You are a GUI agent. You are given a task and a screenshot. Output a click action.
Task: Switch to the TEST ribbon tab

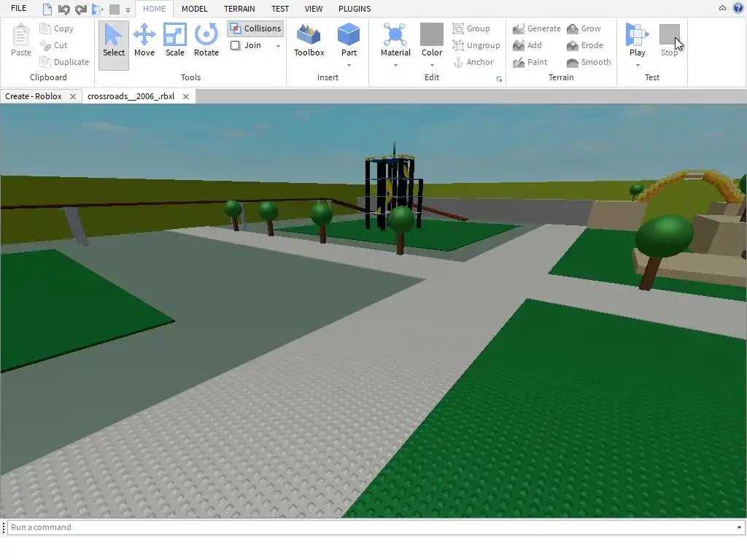(x=280, y=9)
